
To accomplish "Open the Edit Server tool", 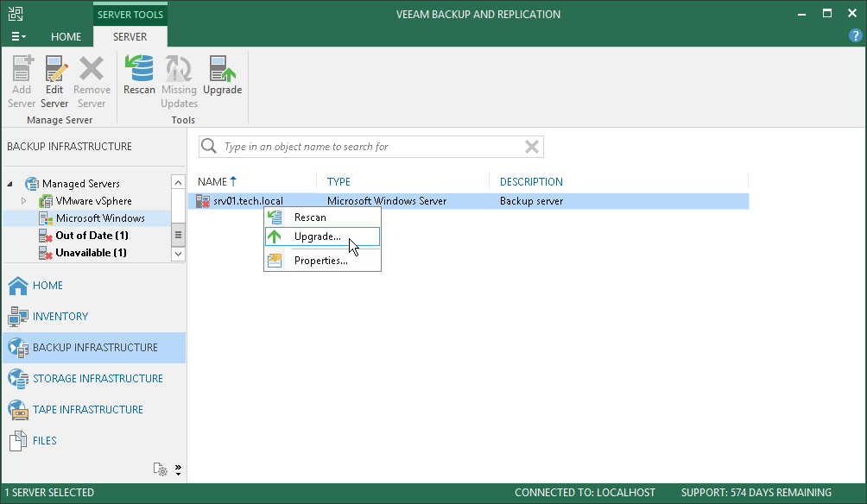I will [54, 81].
